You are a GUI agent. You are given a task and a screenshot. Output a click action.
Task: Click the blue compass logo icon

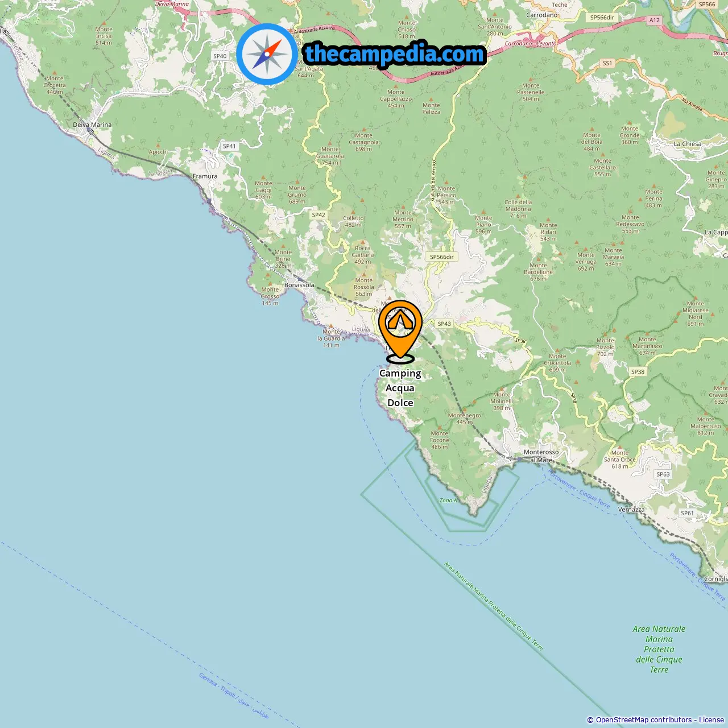pos(267,55)
